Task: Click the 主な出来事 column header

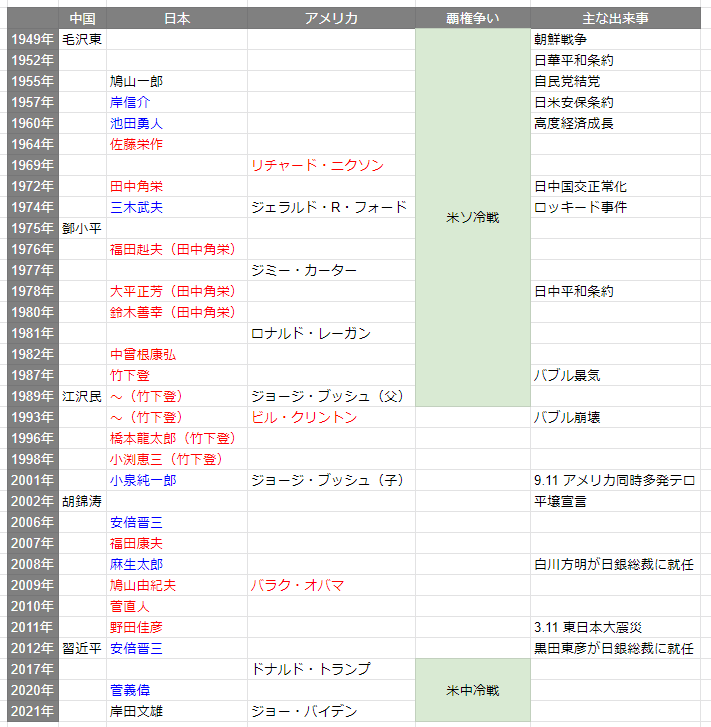Action: tap(620, 18)
